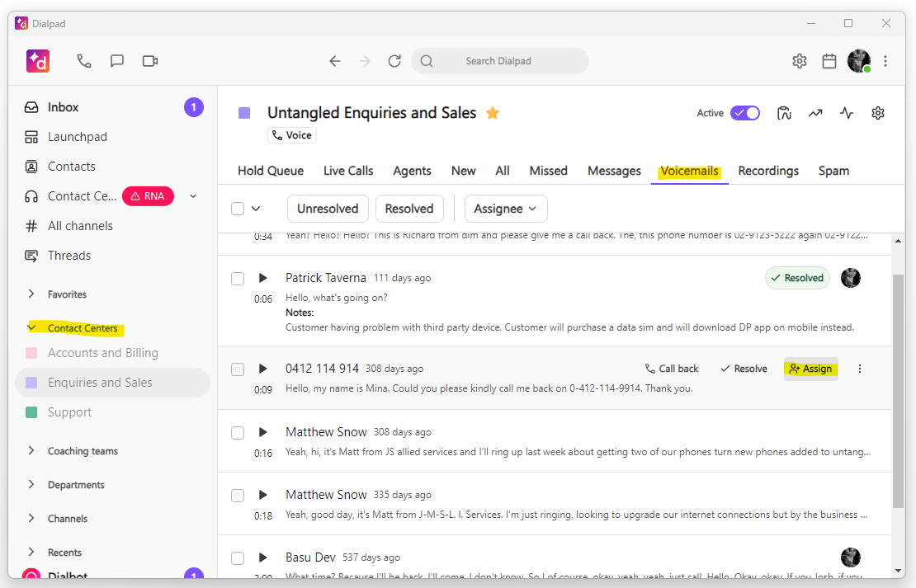Screen dimensions: 916x588
Task: Open the Agents tab
Action: click(x=412, y=171)
